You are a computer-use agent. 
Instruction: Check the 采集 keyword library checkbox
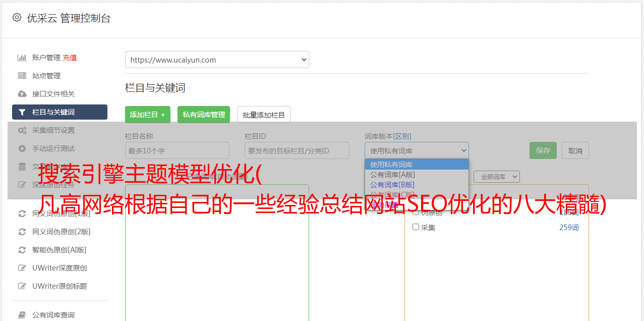[x=416, y=227]
